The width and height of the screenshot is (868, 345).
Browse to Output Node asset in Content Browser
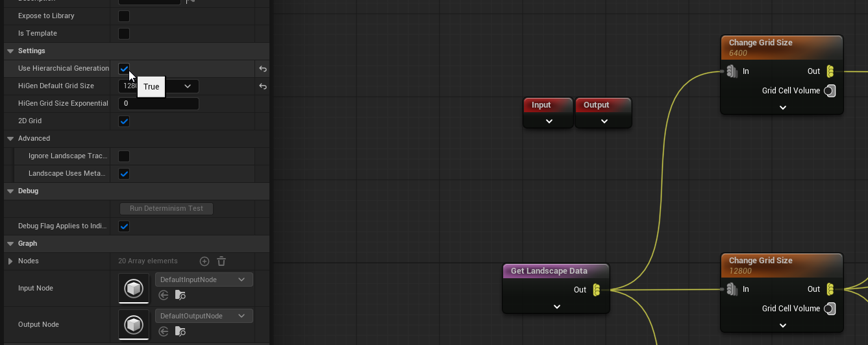click(x=180, y=331)
